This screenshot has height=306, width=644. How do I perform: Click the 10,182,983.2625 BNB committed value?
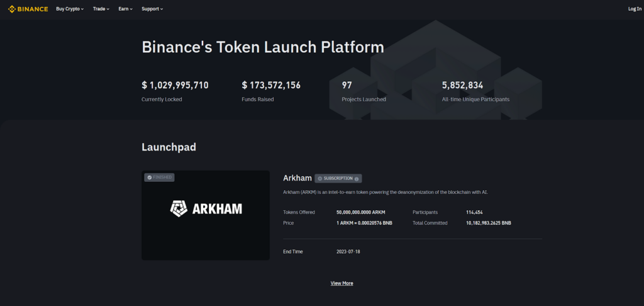pos(488,223)
